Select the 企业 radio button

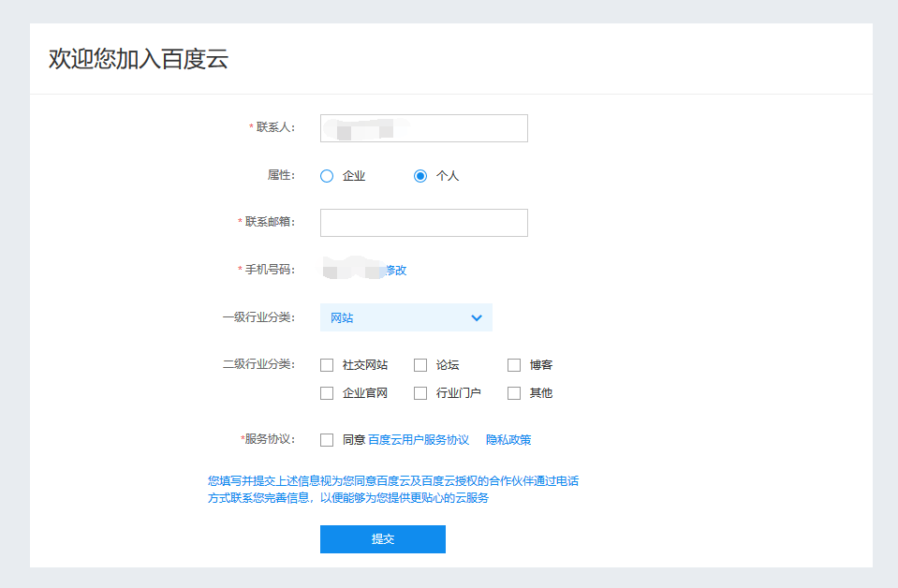point(327,176)
